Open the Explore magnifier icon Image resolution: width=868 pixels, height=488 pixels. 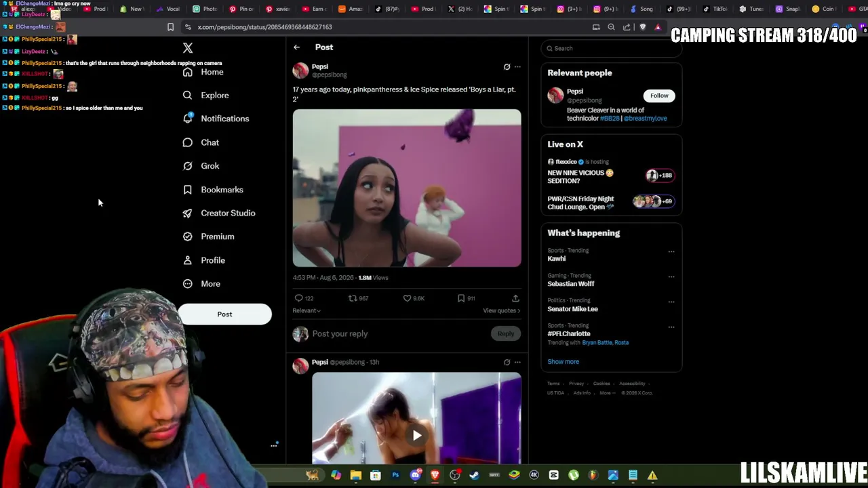coord(188,96)
